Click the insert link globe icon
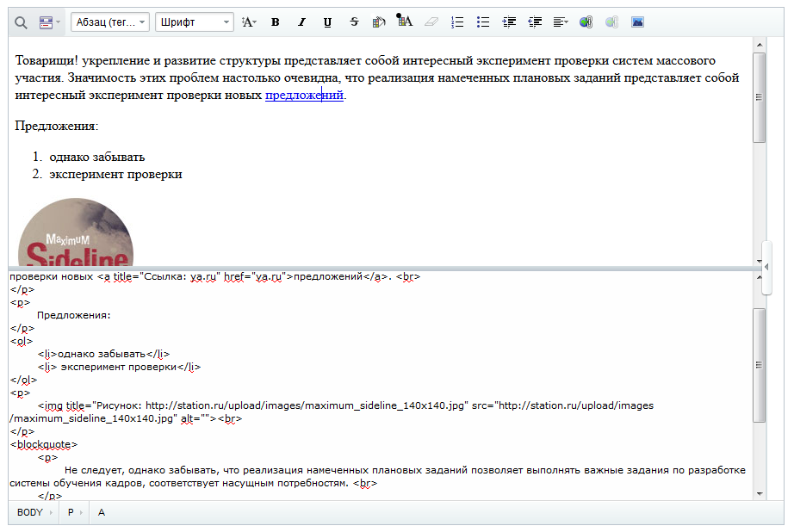The width and height of the screenshot is (794, 532). coord(586,22)
